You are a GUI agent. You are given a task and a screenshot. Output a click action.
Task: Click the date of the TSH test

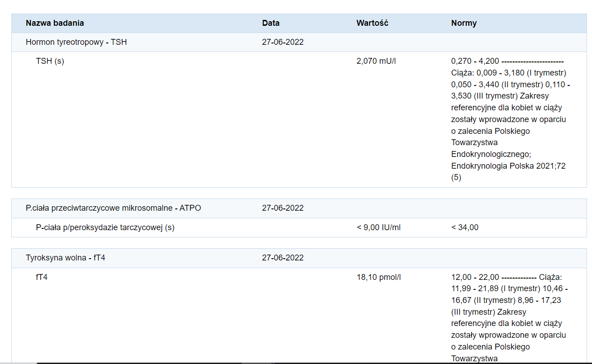tap(282, 42)
